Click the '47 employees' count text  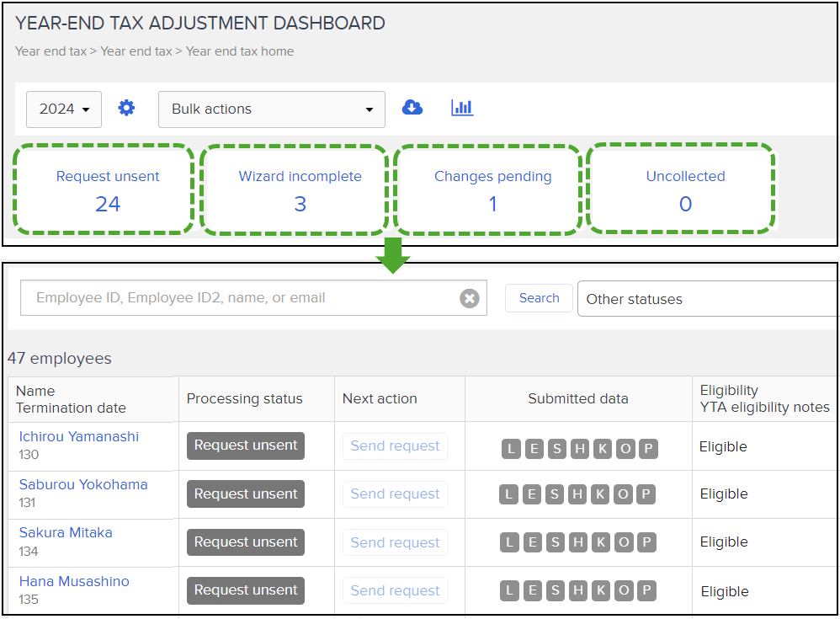coord(60,359)
